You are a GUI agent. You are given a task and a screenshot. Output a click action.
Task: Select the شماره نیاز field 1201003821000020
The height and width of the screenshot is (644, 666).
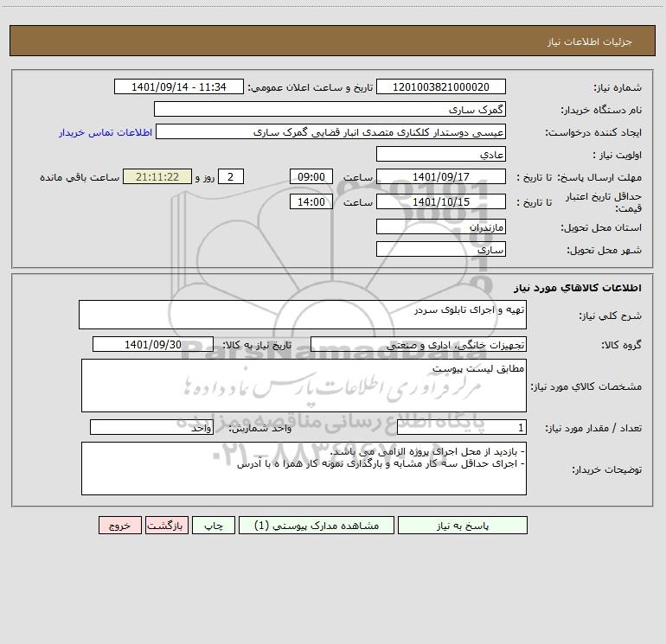coord(441,87)
